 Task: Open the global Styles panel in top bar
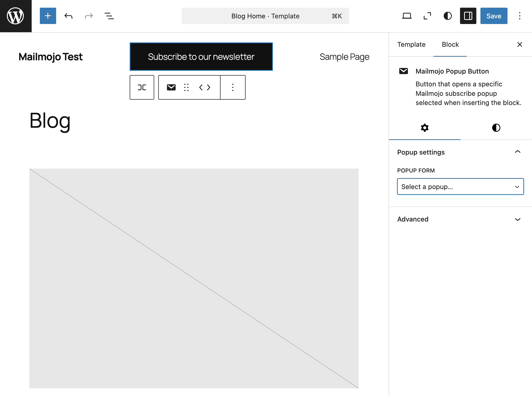(x=448, y=16)
